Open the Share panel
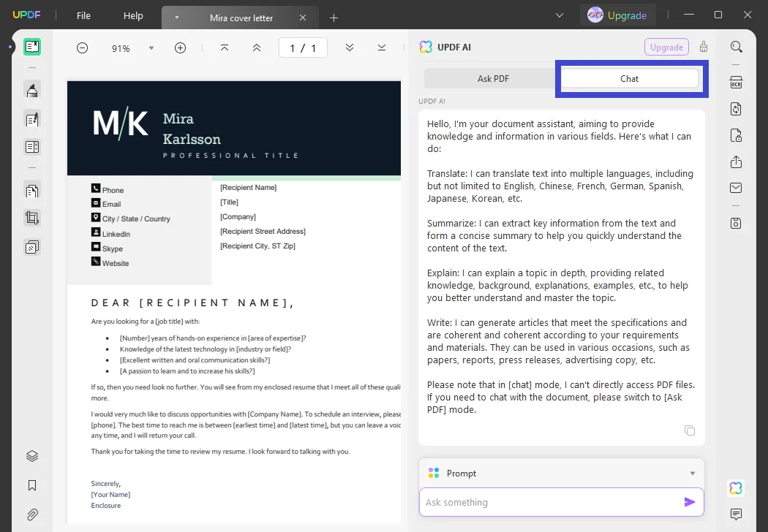Viewport: 768px width, 532px height. pyautogui.click(x=736, y=161)
